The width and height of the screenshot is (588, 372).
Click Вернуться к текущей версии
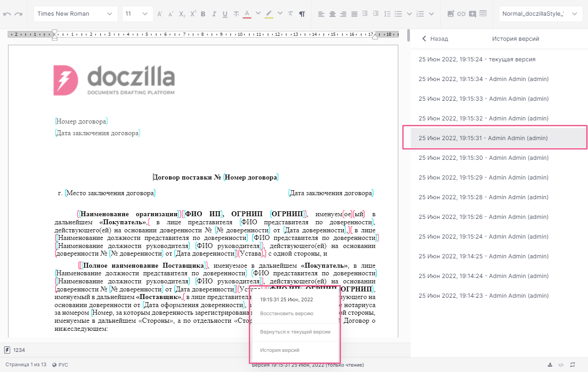[x=295, y=332]
